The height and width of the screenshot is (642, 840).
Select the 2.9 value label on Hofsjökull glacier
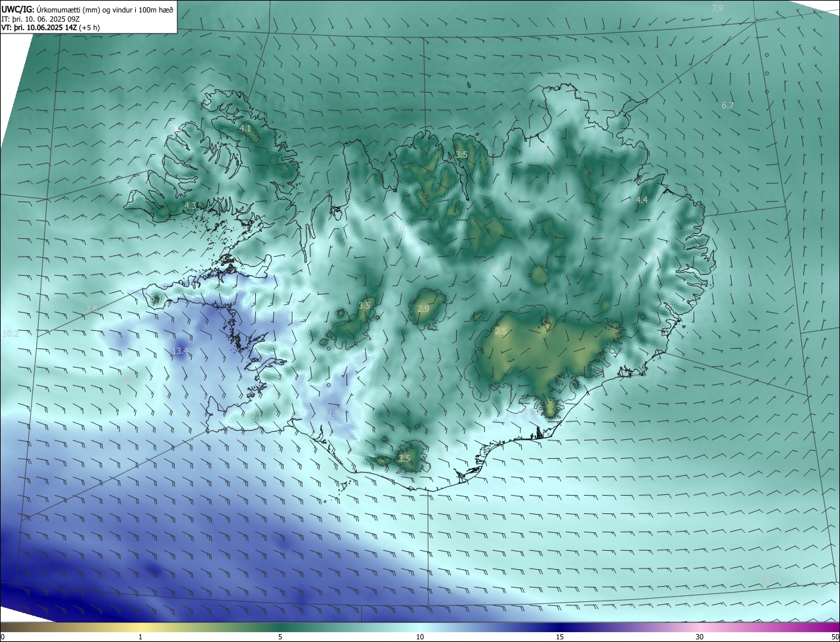coord(423,309)
